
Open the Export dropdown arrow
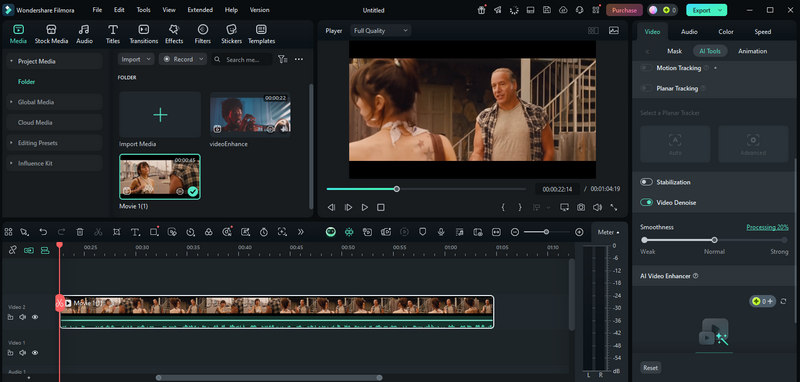(720, 10)
